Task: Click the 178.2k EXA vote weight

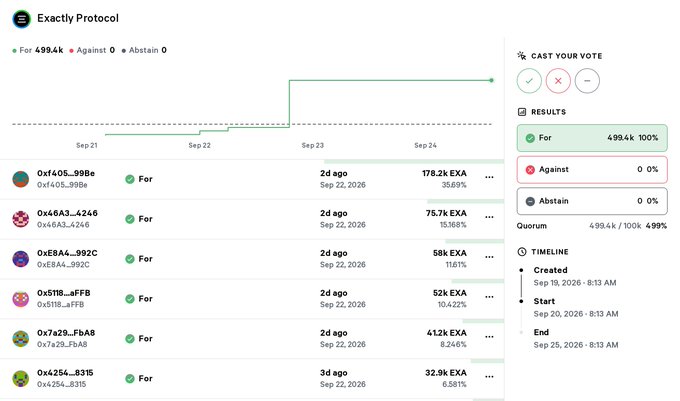Action: (445, 173)
